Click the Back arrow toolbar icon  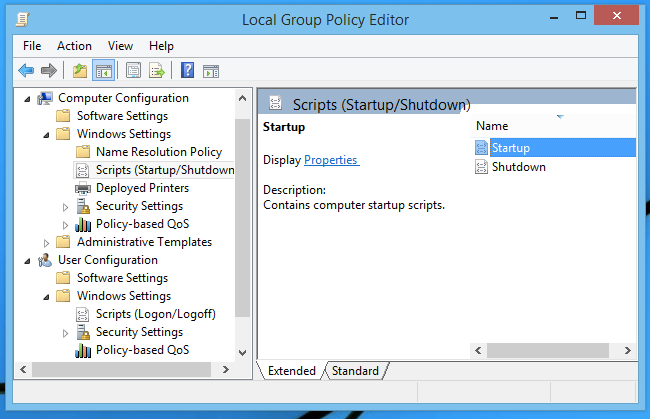pyautogui.click(x=26, y=70)
